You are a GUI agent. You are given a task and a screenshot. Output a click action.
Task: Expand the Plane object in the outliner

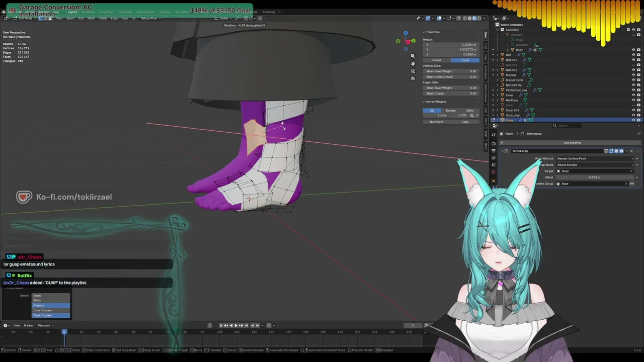(498, 120)
